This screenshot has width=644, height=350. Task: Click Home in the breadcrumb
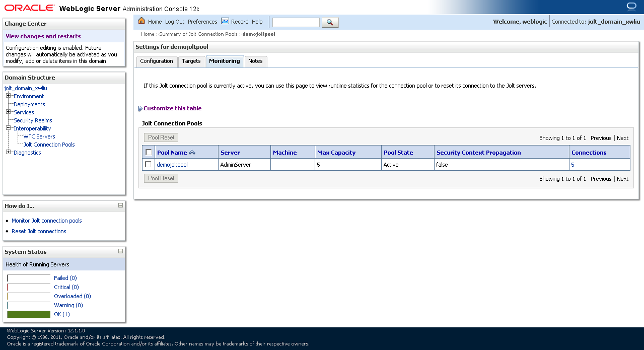point(148,34)
